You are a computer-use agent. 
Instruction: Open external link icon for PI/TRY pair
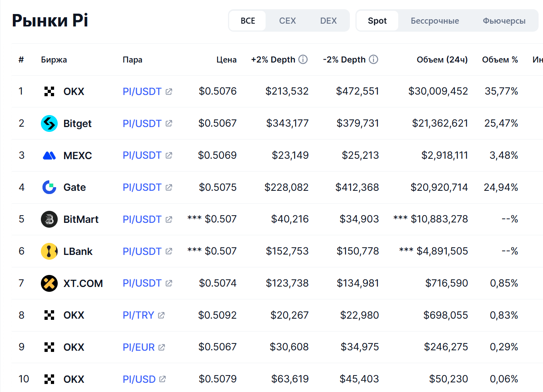coord(161,315)
